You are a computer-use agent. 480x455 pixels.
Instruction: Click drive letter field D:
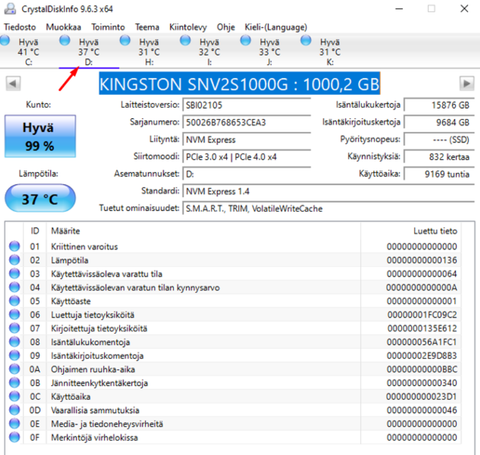pyautogui.click(x=246, y=174)
